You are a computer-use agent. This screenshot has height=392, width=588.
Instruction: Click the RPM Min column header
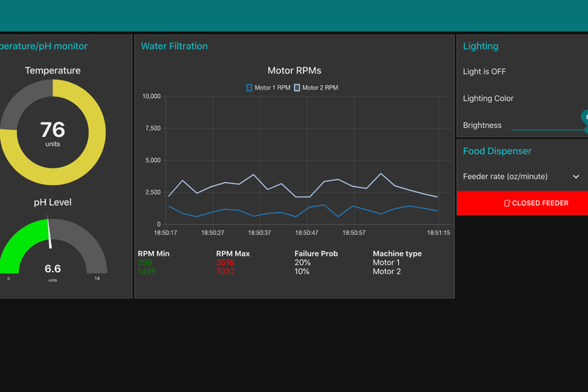click(x=154, y=253)
